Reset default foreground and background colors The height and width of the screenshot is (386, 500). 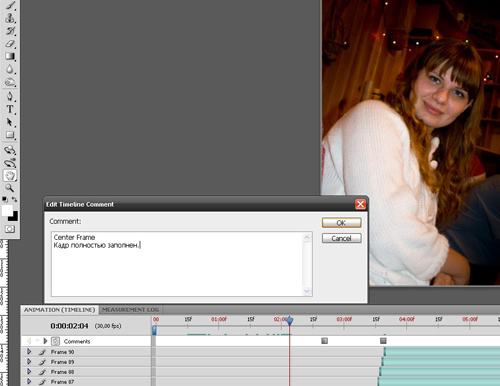click(x=5, y=199)
